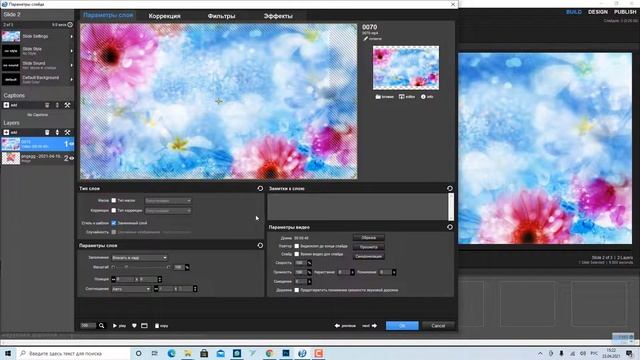This screenshot has width=640, height=360.
Task: Open DESIGN workspace in main window
Action: point(598,12)
